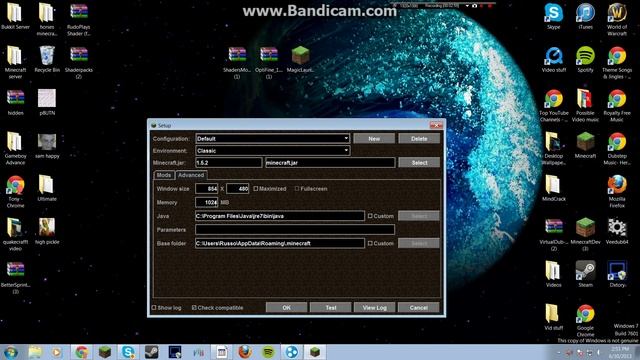Click the window height field 480

[238, 189]
